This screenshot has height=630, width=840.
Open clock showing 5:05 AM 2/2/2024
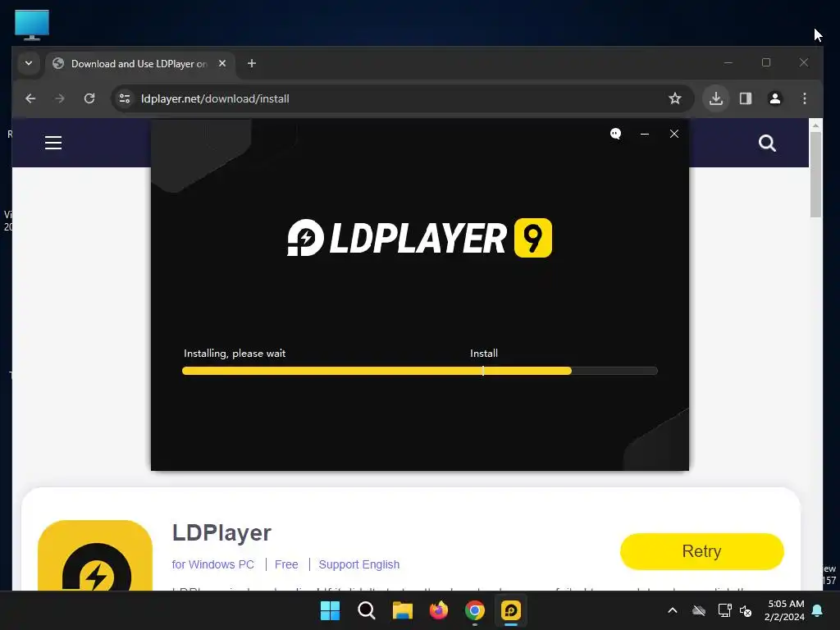coord(785,610)
